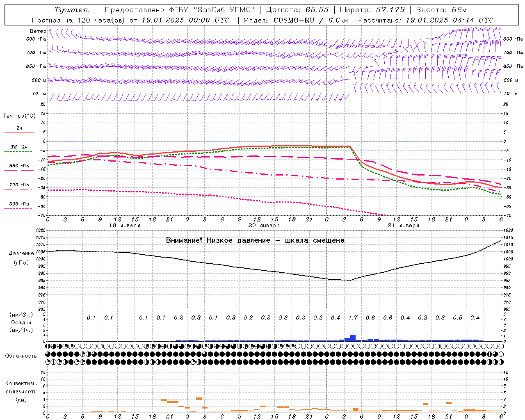Click the provider text ФГБУ "ЗапСиб УГМС"
This screenshot has width=525, height=420.
[212, 10]
